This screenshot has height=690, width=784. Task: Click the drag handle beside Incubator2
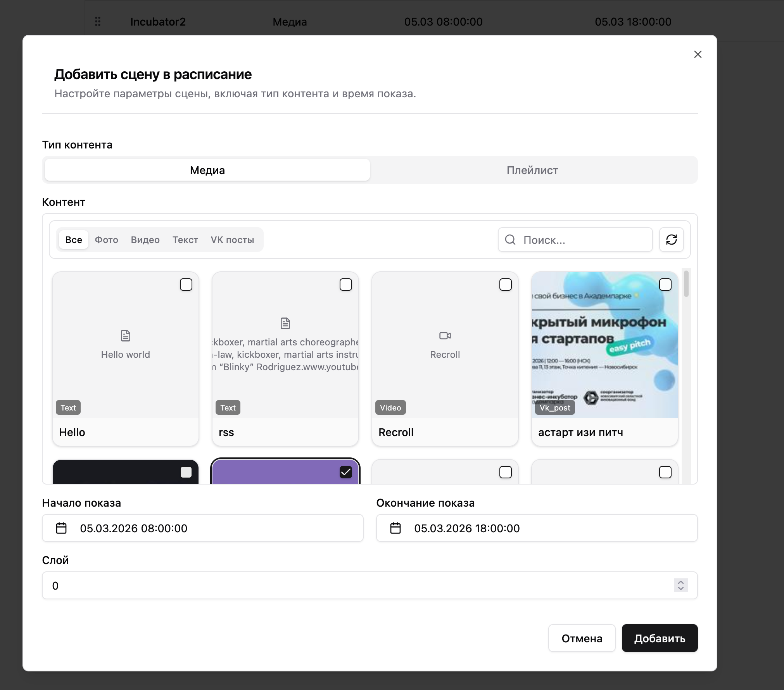tap(98, 21)
